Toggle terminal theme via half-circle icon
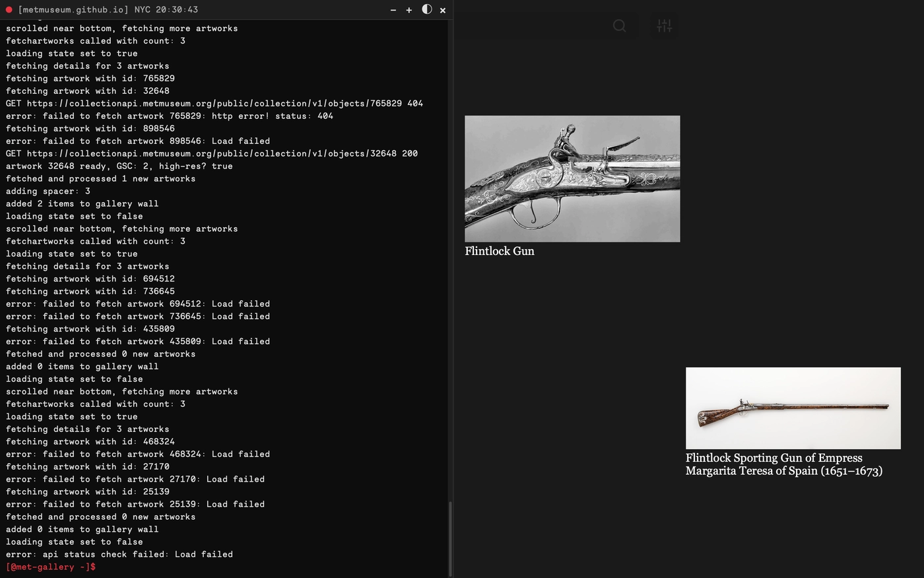Viewport: 924px width, 578px height. 426,10
